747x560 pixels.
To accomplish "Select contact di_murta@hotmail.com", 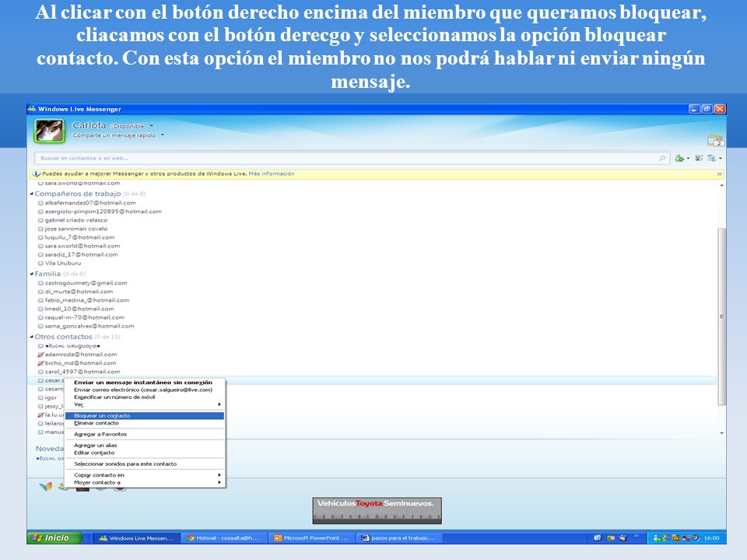I will tap(79, 292).
